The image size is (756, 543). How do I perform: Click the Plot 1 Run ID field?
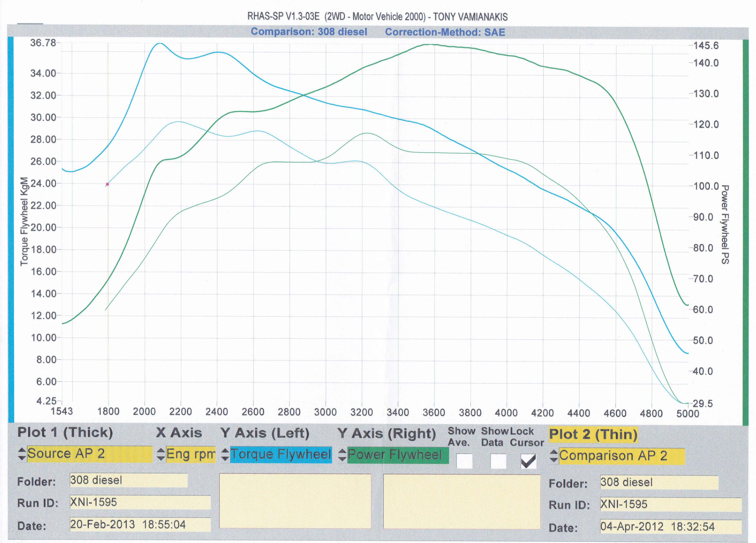(x=140, y=502)
